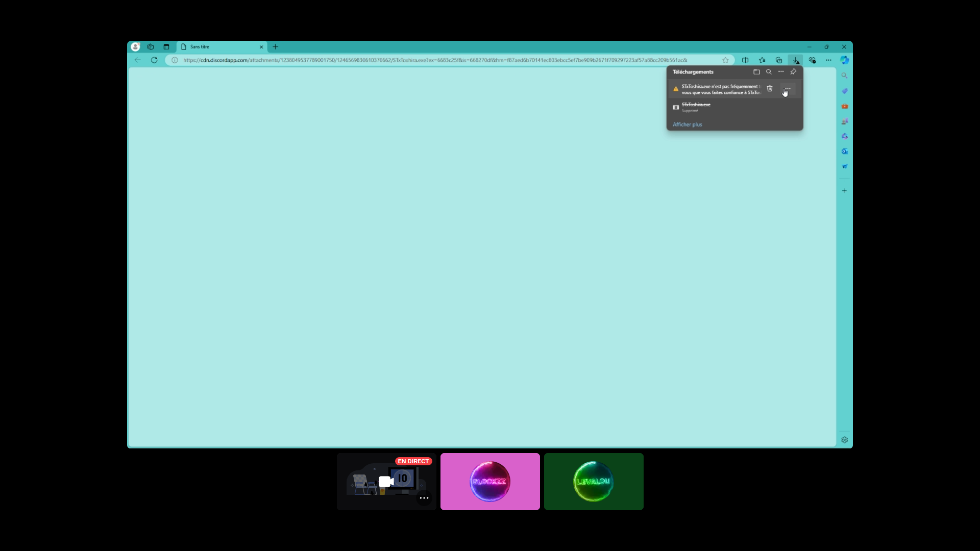Toggle split screen view icon

pos(745,60)
